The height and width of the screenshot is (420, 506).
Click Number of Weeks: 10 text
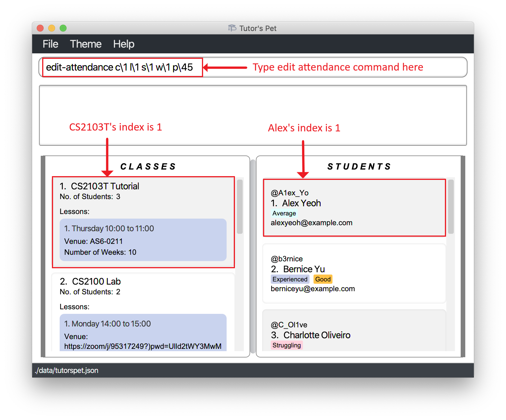tap(100, 252)
